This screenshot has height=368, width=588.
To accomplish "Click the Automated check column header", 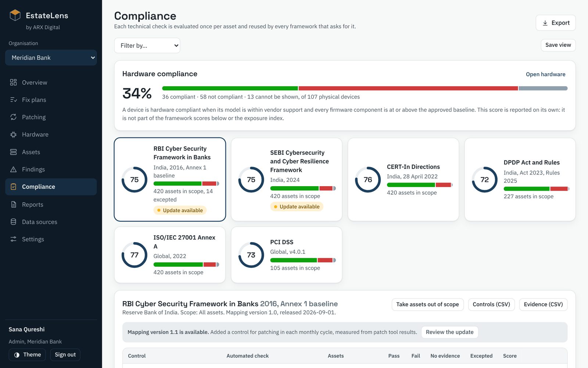I will coord(247,356).
